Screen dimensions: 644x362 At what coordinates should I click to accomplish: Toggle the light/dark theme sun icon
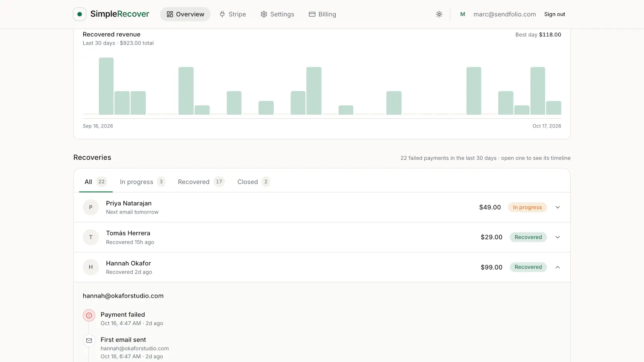(x=439, y=14)
